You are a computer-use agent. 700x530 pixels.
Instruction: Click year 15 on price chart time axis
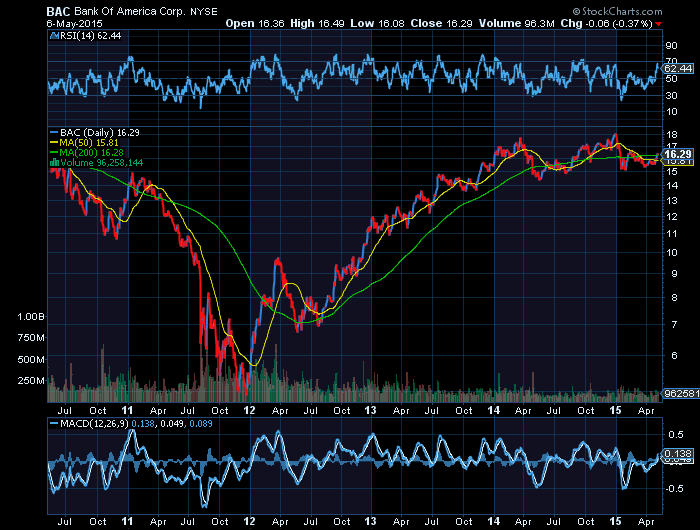click(615, 410)
